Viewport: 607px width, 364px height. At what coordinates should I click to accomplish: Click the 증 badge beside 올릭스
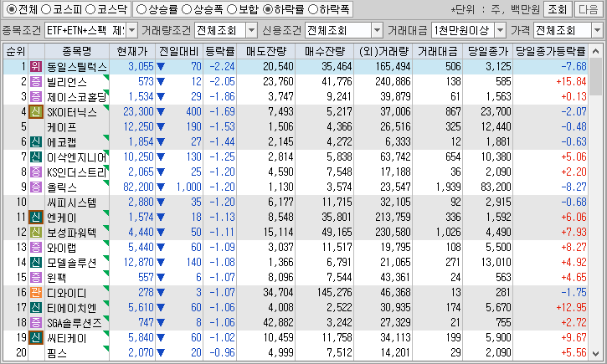click(x=36, y=187)
